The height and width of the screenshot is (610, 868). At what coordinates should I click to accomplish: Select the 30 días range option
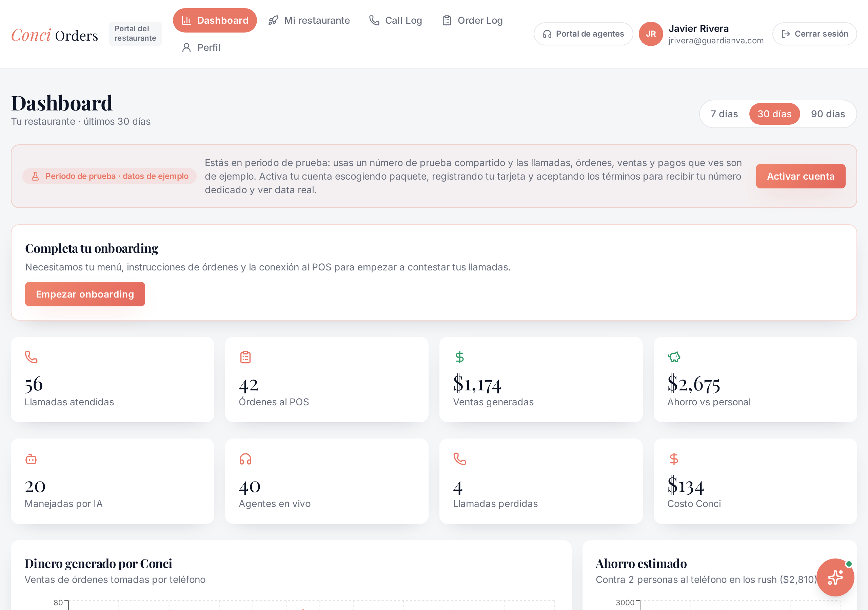point(774,114)
